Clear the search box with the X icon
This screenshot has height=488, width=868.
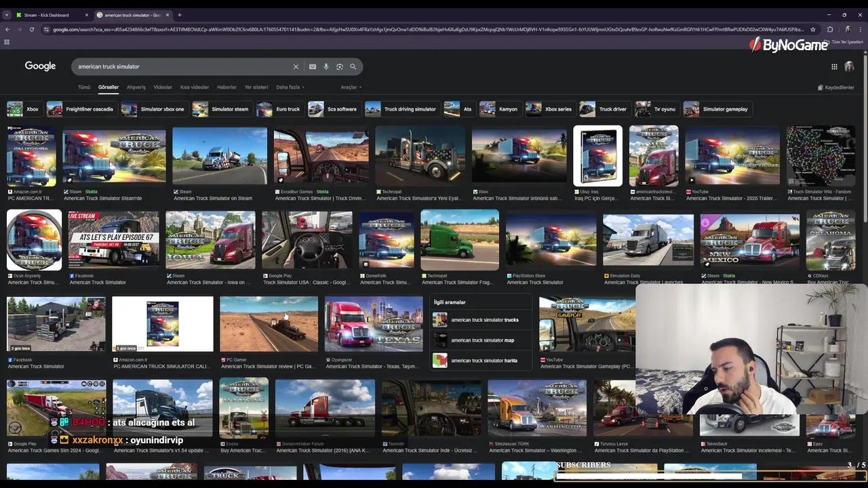[296, 66]
